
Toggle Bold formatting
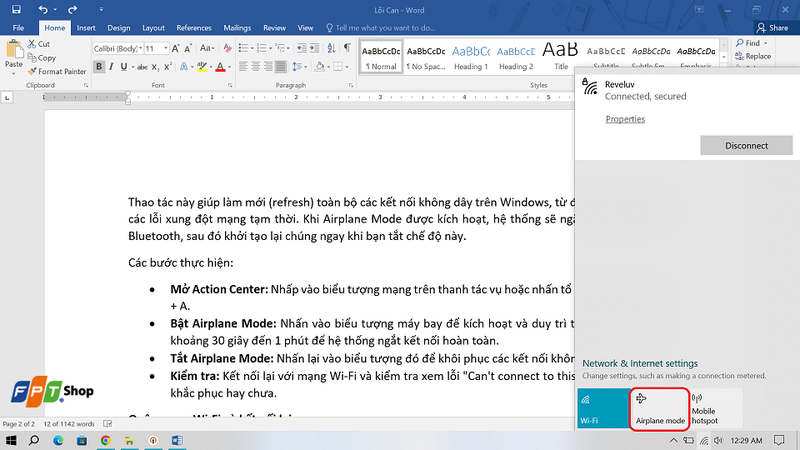click(x=99, y=67)
